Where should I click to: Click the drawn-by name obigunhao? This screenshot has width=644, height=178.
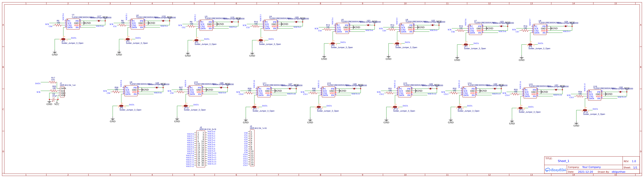pos(618,172)
